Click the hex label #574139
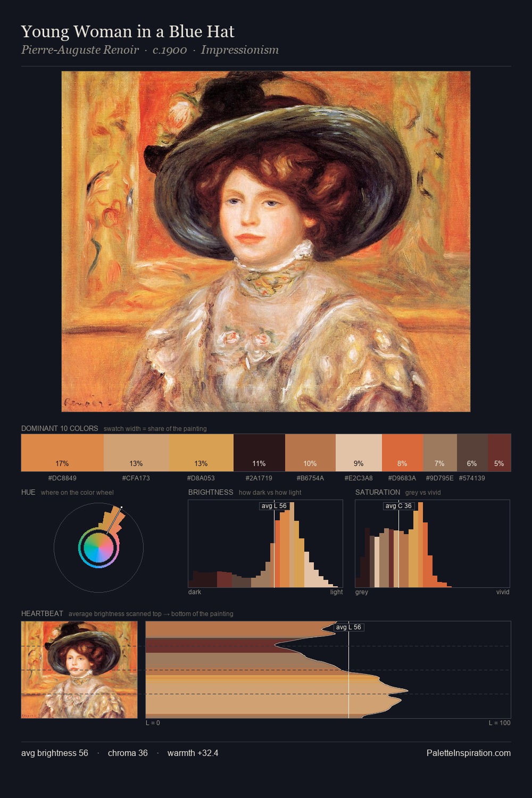532x798 pixels. pos(472,478)
